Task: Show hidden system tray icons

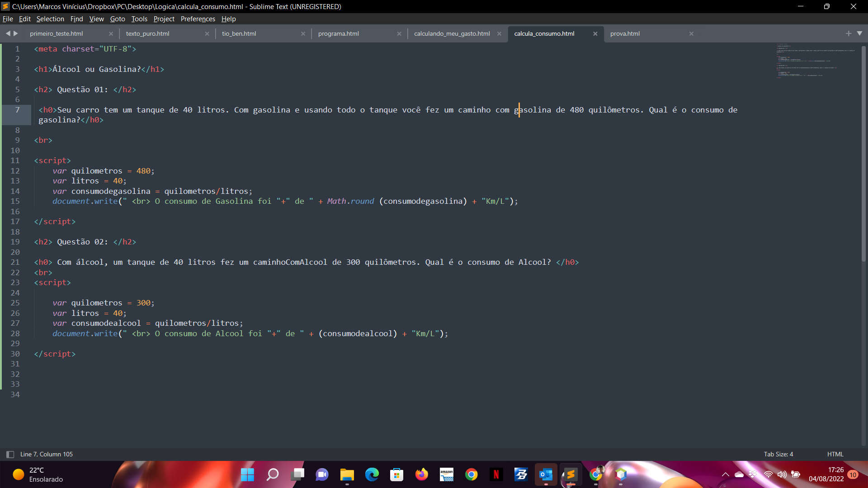Action: coord(725,474)
